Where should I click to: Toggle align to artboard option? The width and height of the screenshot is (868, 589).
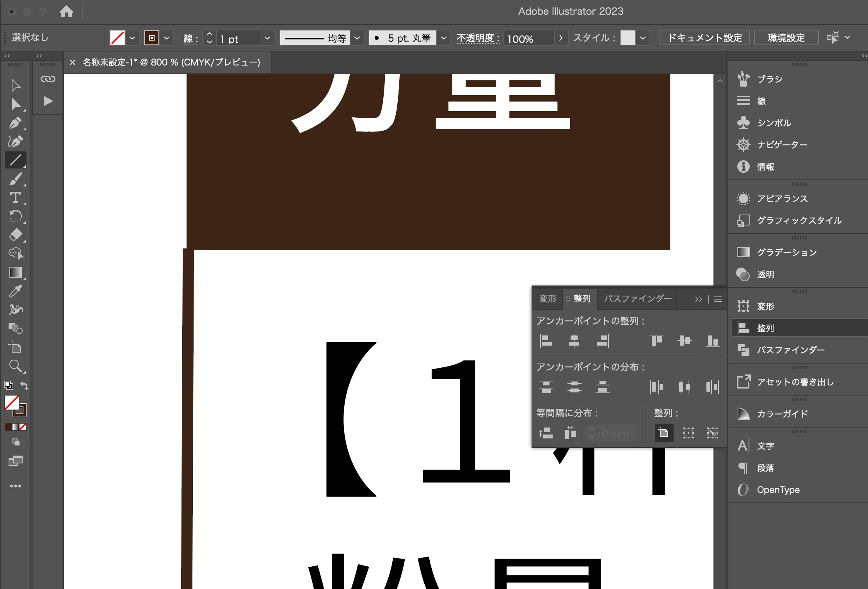664,433
